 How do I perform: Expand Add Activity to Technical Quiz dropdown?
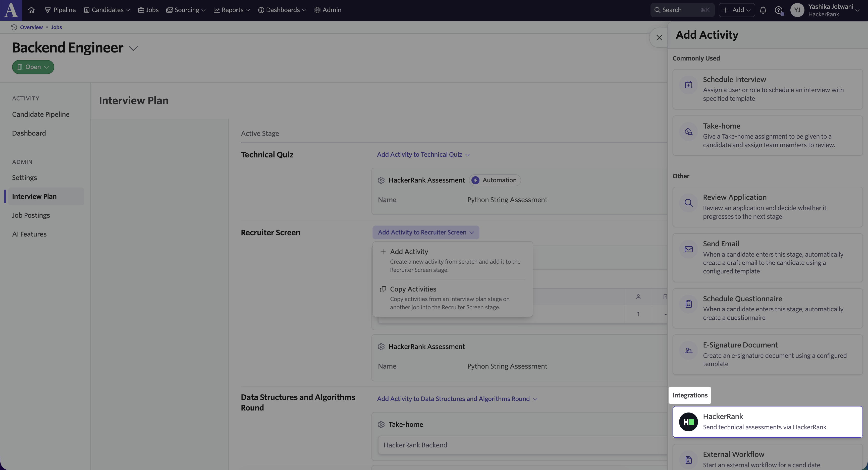[x=423, y=155]
